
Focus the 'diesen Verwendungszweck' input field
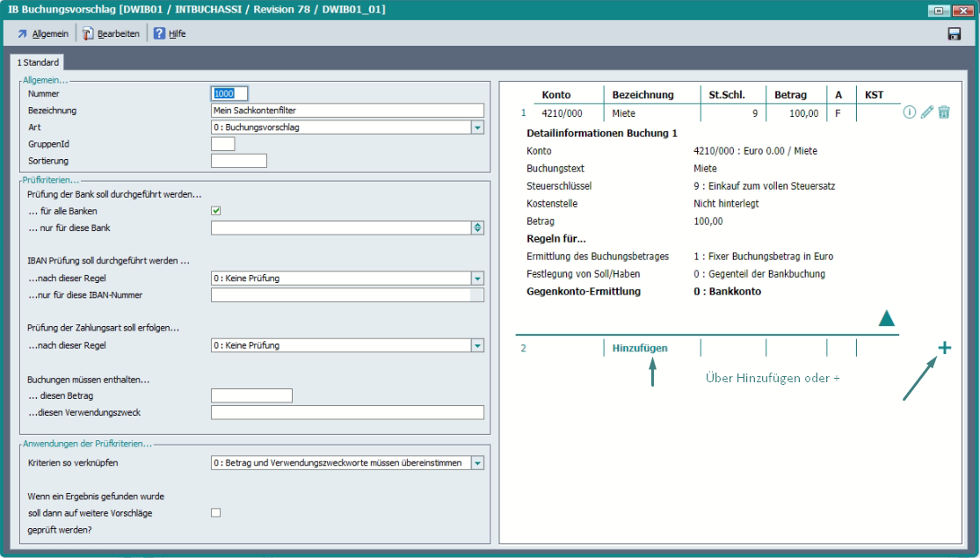(x=347, y=413)
